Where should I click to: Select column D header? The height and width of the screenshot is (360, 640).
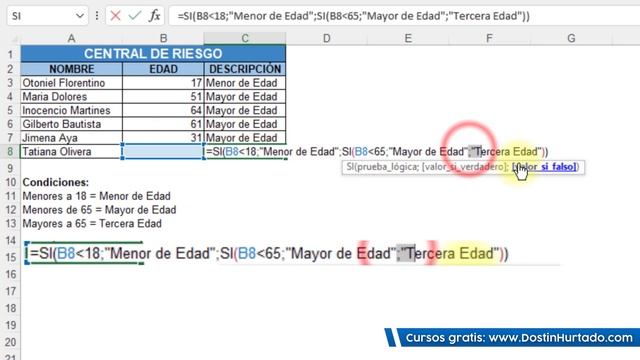[x=327, y=38]
